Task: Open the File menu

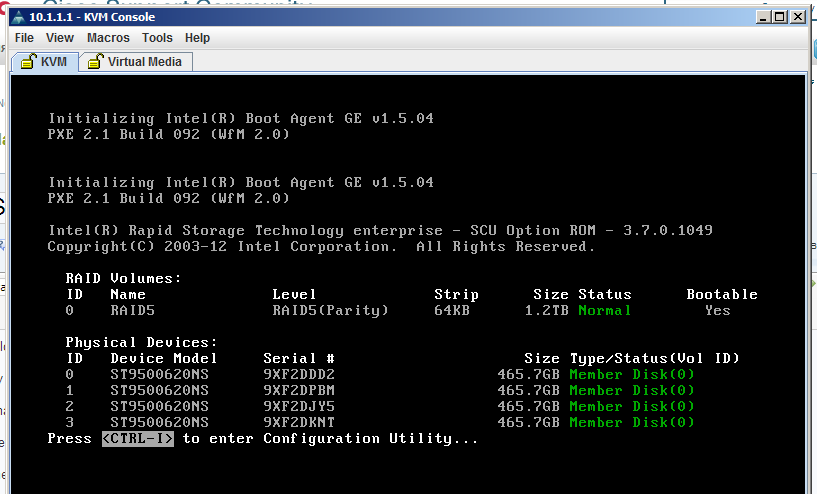Action: 24,38
